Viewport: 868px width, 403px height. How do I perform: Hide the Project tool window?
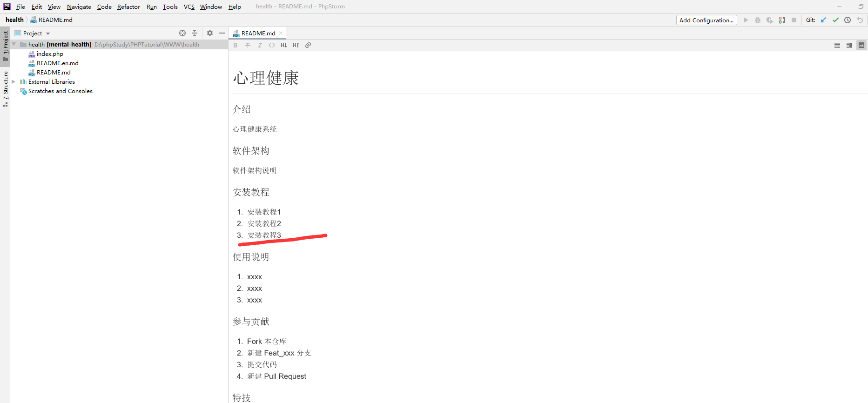pyautogui.click(x=222, y=33)
